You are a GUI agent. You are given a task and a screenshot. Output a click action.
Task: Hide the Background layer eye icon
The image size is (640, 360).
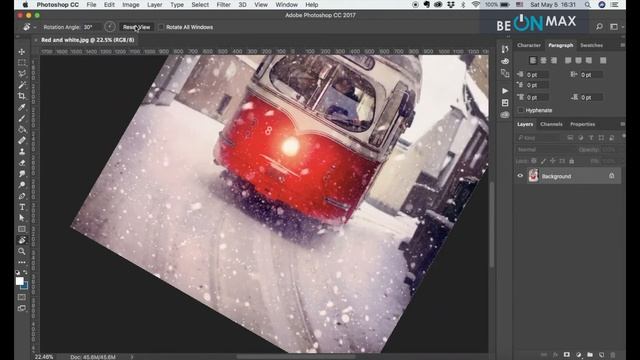coord(520,176)
